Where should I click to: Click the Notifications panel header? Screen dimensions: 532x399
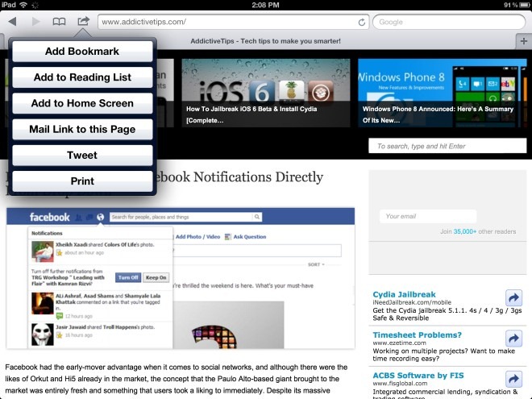pyautogui.click(x=47, y=233)
